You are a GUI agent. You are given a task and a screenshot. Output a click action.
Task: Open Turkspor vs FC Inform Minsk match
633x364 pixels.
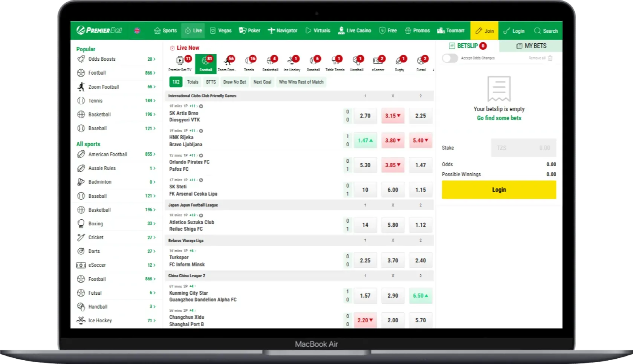(187, 261)
